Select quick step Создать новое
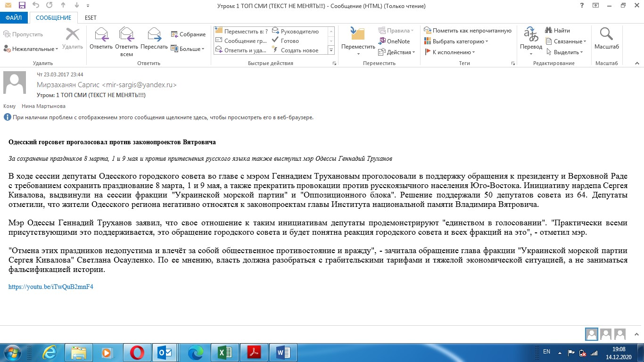The image size is (644, 362). pyautogui.click(x=296, y=50)
